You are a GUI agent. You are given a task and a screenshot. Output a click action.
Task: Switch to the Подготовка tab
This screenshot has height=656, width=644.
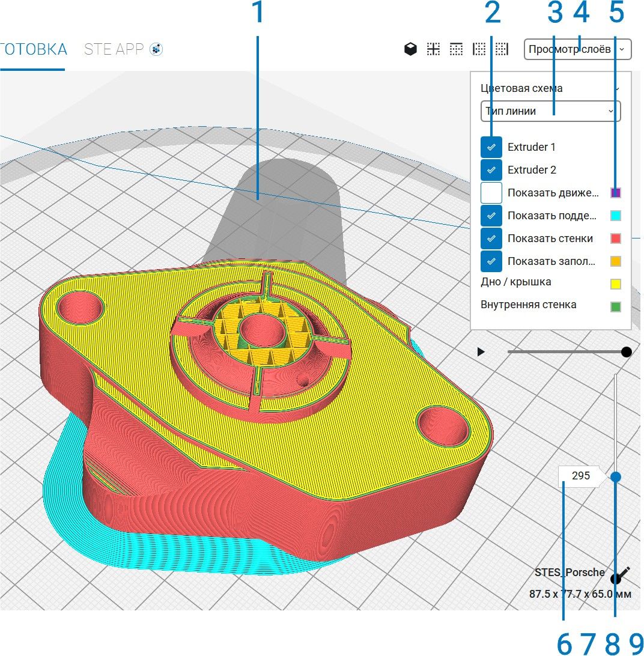point(32,49)
